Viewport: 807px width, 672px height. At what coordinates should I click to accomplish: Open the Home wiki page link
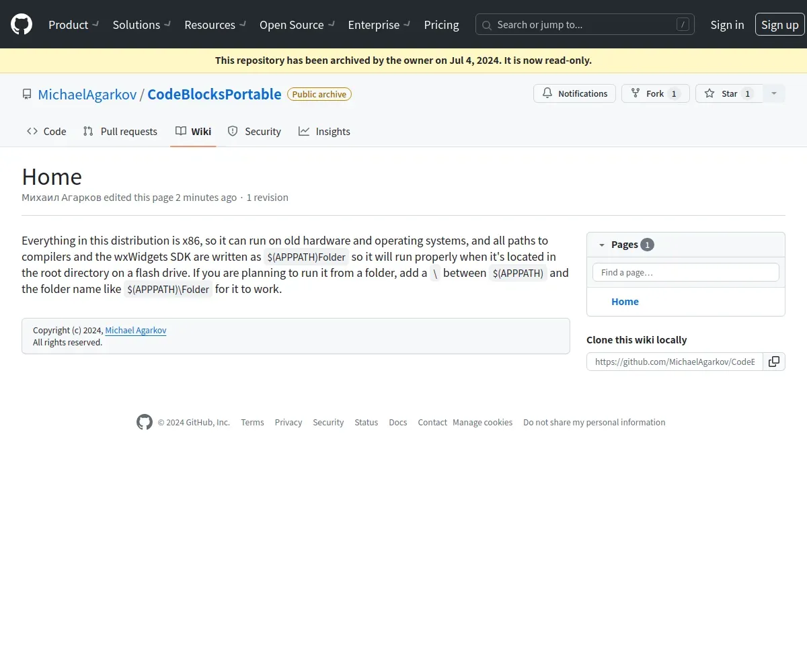click(625, 302)
